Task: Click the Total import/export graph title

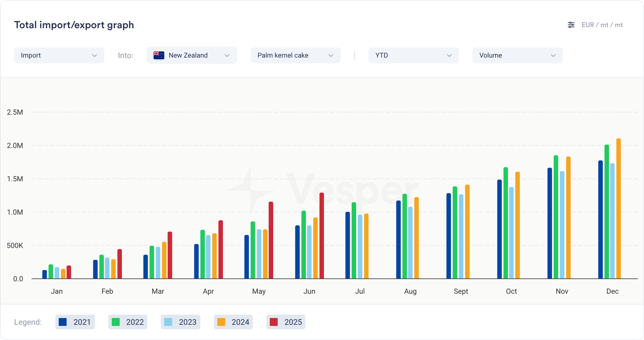Action: [74, 25]
